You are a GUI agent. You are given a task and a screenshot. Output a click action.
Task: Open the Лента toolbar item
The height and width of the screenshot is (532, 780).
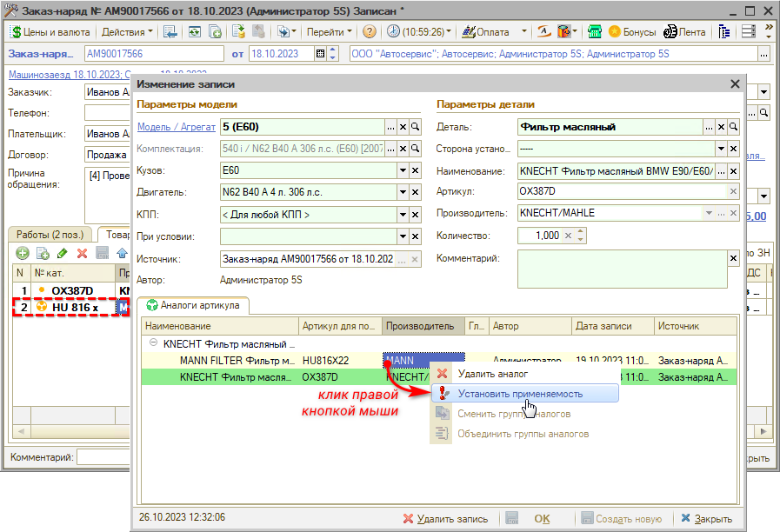pyautogui.click(x=685, y=32)
